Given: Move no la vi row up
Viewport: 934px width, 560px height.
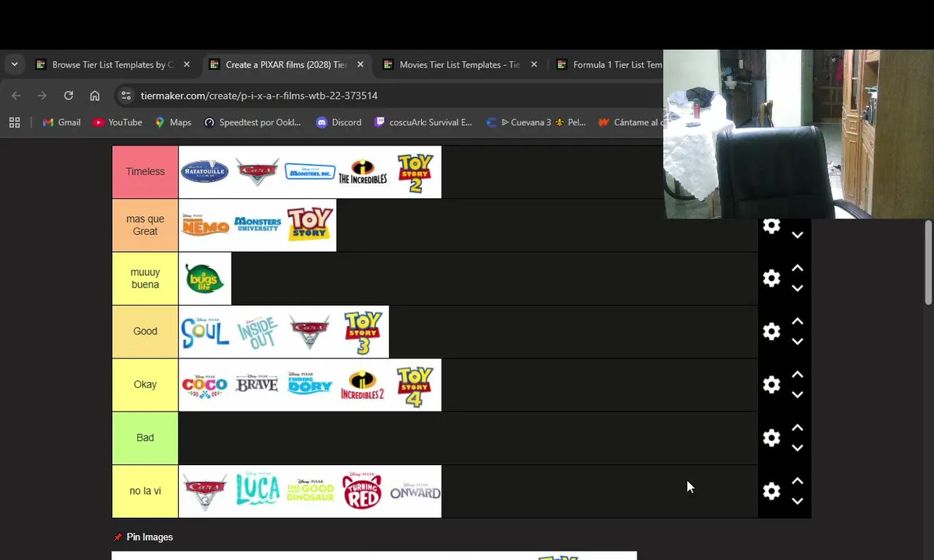Looking at the screenshot, I should [x=797, y=481].
